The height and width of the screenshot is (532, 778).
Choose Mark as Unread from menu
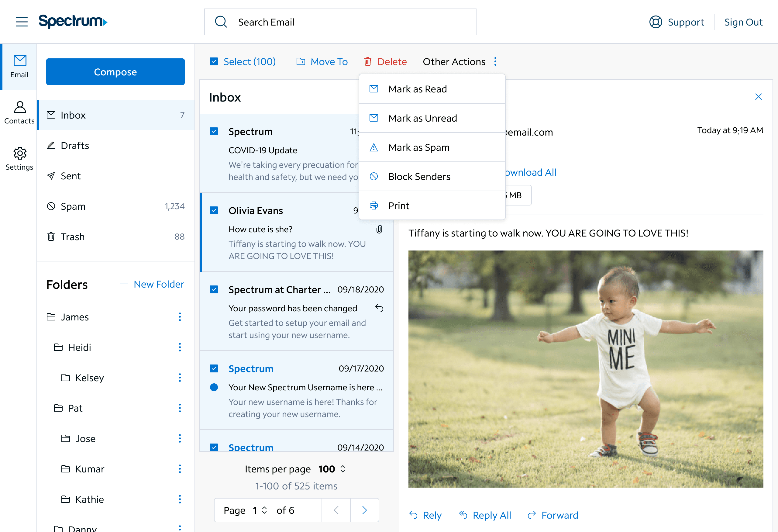click(432, 118)
